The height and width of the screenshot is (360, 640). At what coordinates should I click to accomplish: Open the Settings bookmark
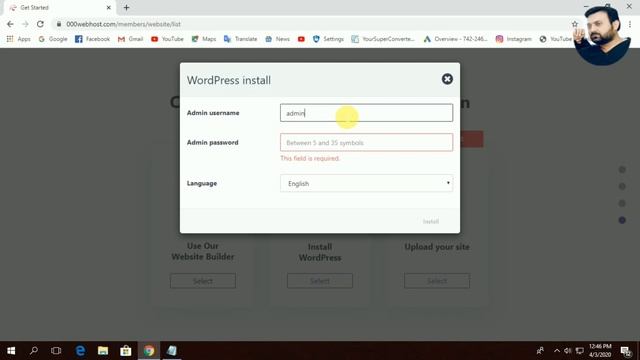pyautogui.click(x=328, y=39)
